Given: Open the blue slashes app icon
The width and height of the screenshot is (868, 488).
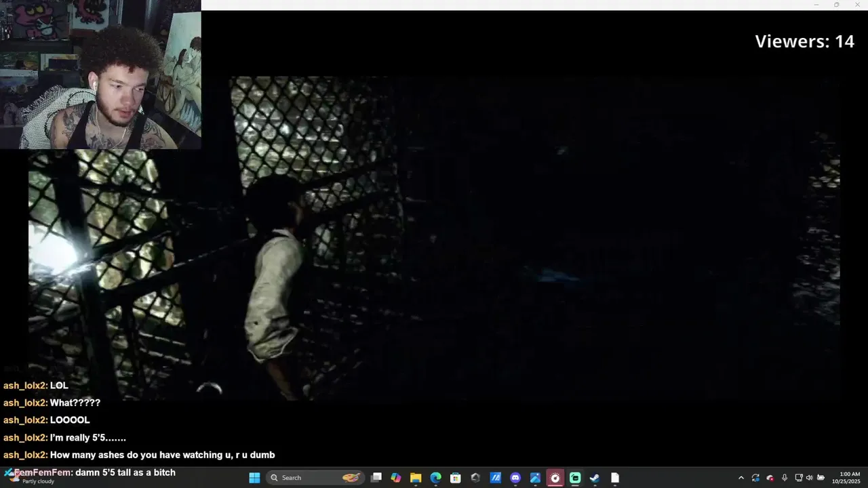Looking at the screenshot, I should [495, 478].
